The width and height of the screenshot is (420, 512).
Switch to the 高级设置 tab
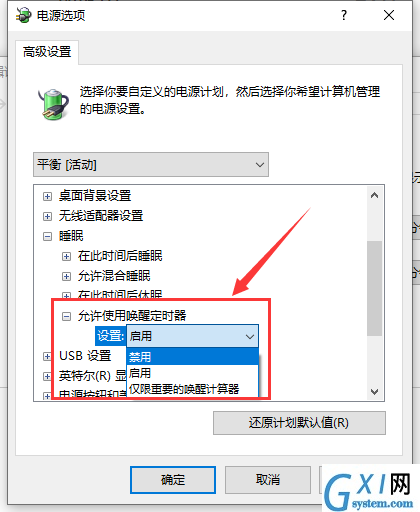(x=47, y=52)
